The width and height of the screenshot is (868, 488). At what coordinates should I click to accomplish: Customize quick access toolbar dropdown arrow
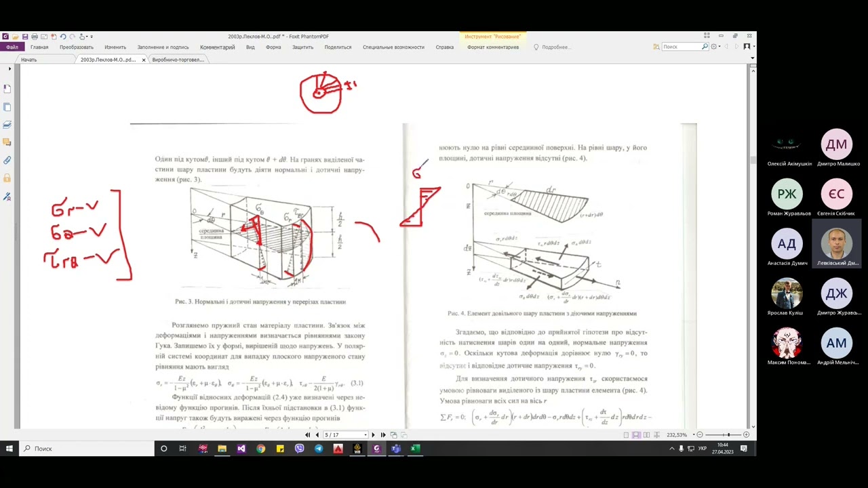click(x=92, y=37)
